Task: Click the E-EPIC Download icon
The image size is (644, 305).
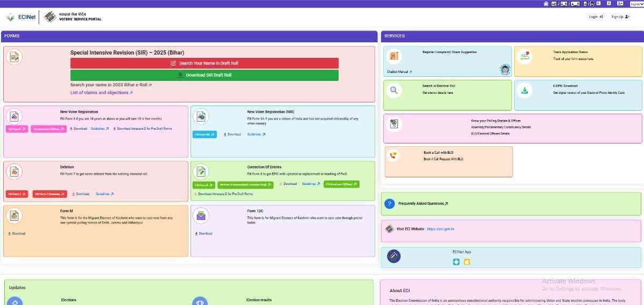Action: click(525, 90)
